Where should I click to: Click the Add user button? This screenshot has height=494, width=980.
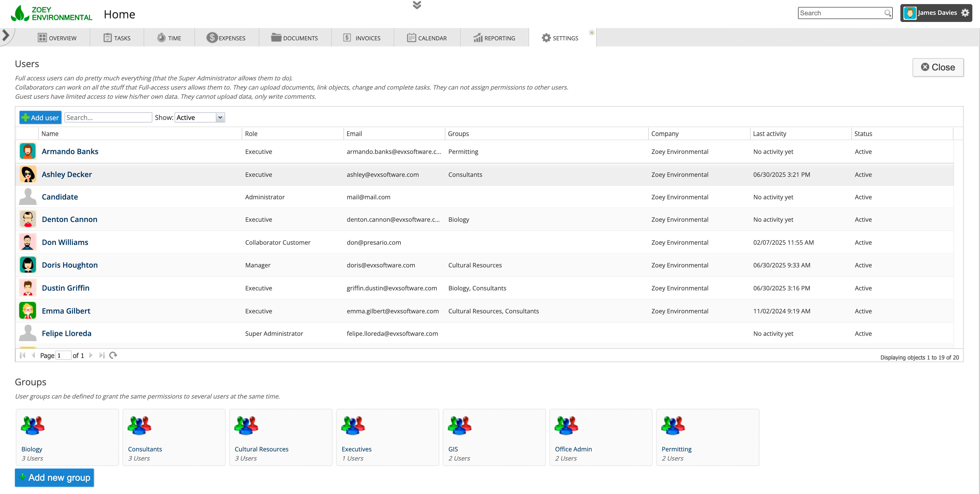click(x=40, y=118)
